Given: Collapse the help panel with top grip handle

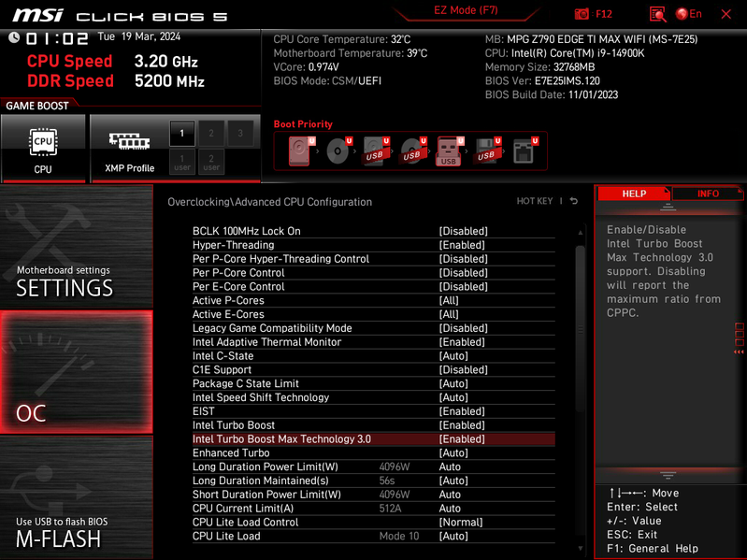Looking at the screenshot, I should (668, 207).
